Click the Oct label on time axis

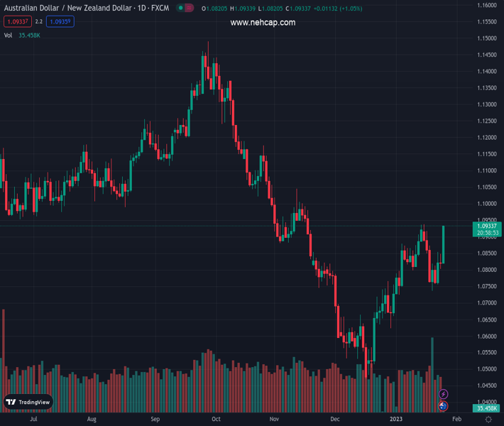click(x=217, y=420)
